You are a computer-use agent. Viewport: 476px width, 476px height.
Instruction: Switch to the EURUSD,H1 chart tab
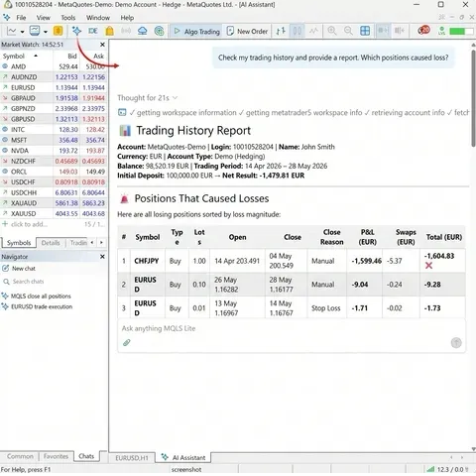[132, 458]
